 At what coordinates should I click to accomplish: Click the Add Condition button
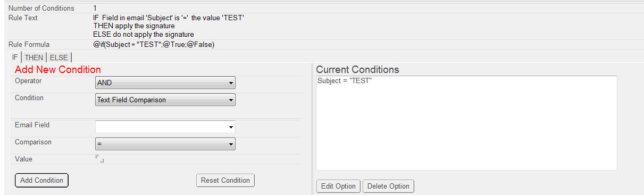tap(41, 181)
